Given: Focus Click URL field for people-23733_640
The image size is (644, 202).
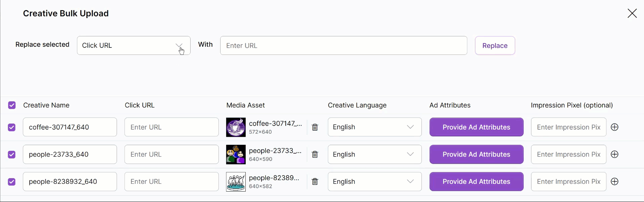Looking at the screenshot, I should (x=171, y=155).
